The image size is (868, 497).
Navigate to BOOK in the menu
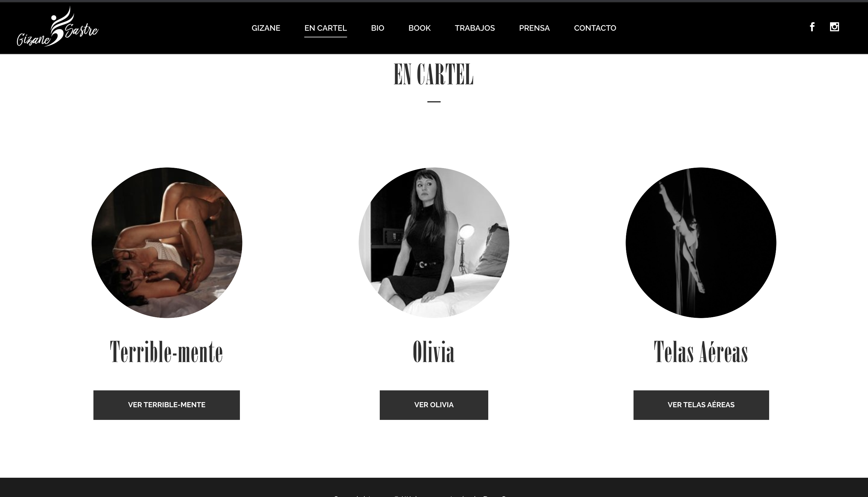point(419,28)
